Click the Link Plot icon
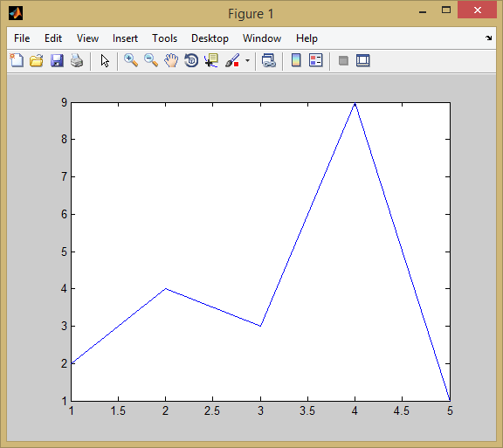The height and width of the screenshot is (448, 503). click(x=268, y=60)
